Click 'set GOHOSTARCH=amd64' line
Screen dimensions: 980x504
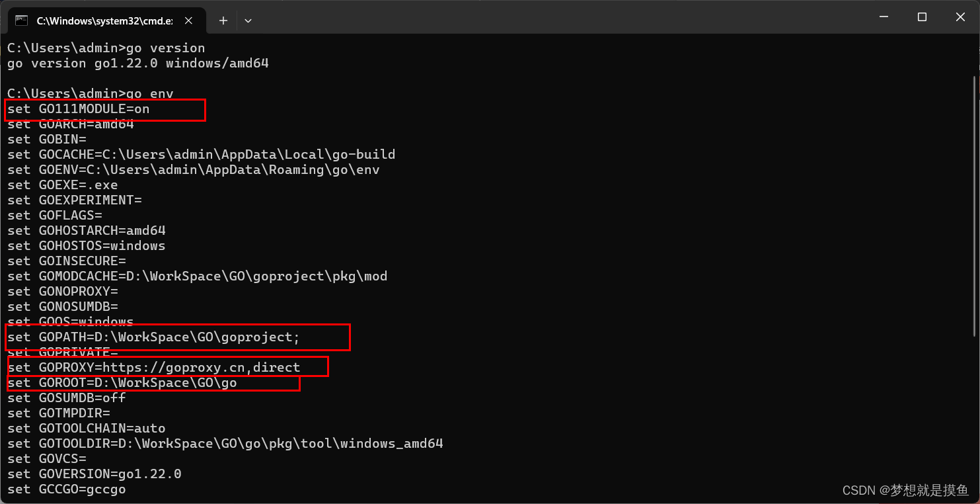(87, 230)
